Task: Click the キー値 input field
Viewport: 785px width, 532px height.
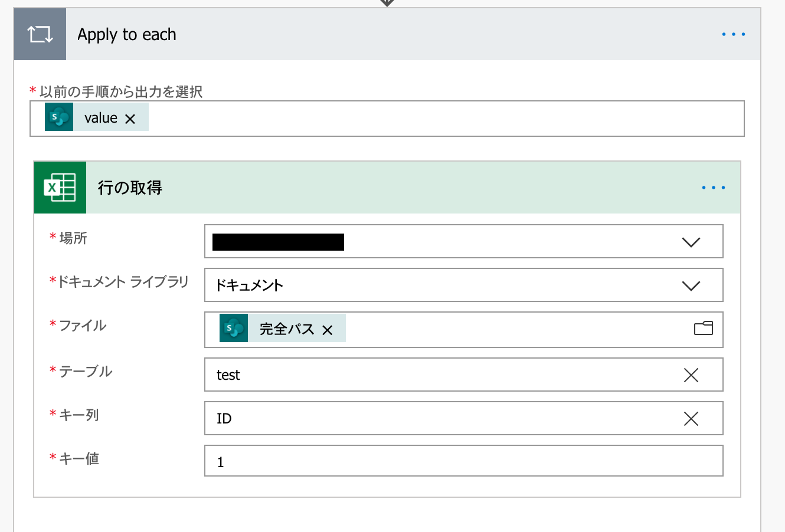Action: click(x=463, y=461)
